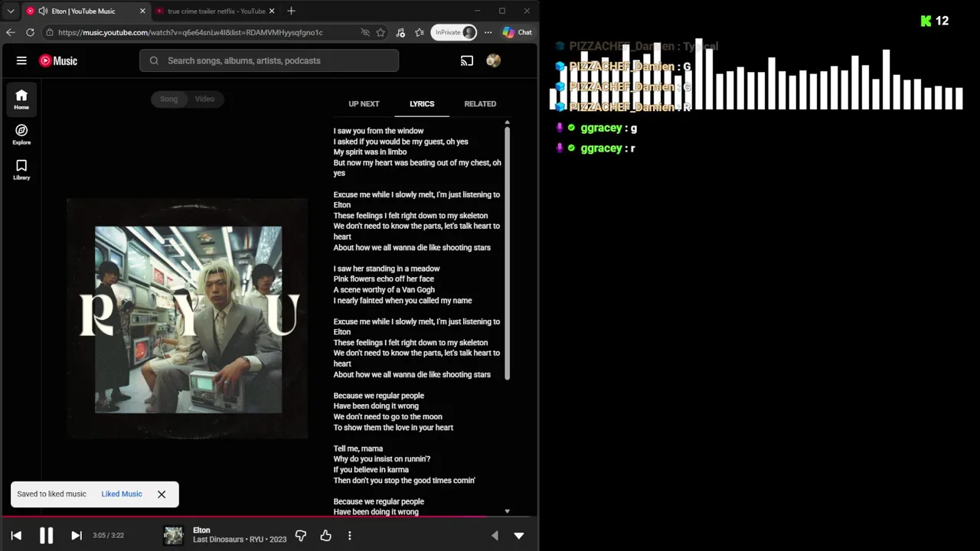Click the lyrics panel scrollbar
The image size is (980, 551).
(x=507, y=253)
